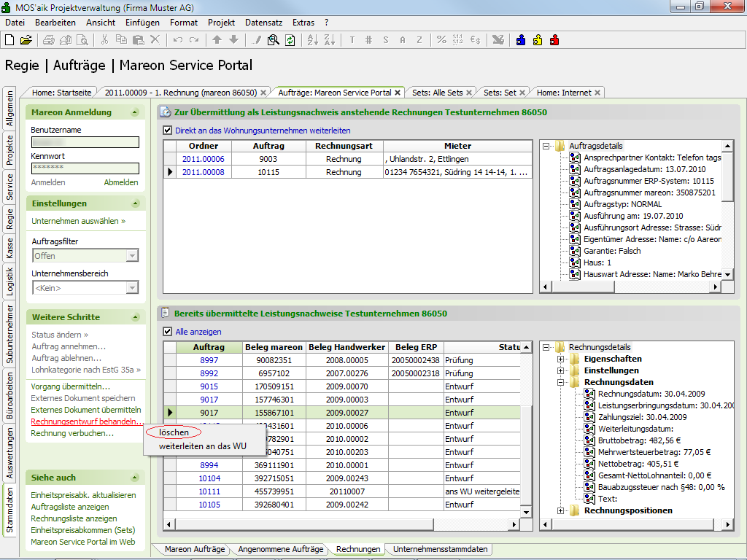Click the blue puzzle piece icon
Image resolution: width=747 pixels, height=560 pixels.
tap(521, 40)
